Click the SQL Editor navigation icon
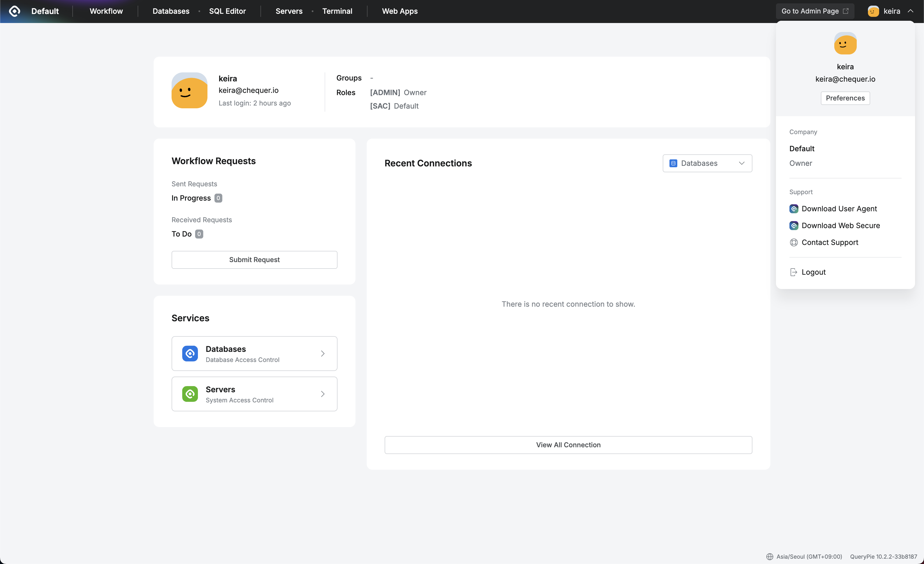 point(227,11)
